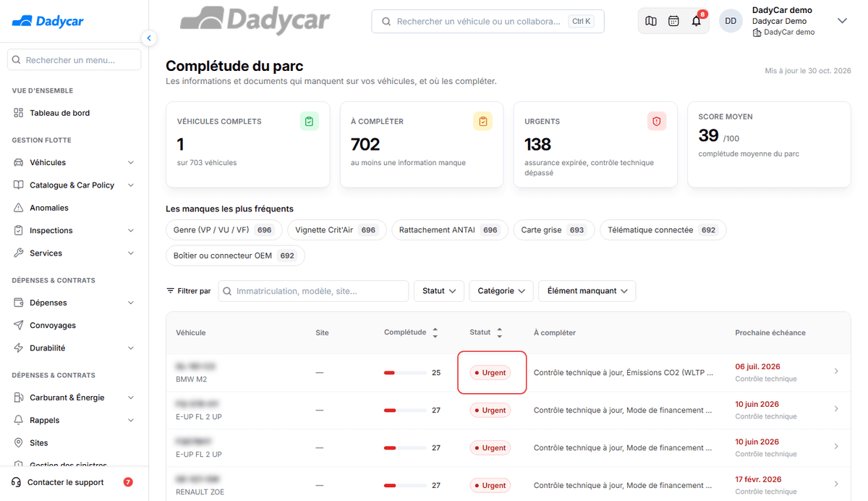The height and width of the screenshot is (501, 868).
Task: Open the Catalogue & Car Policy menu
Action: (x=74, y=185)
